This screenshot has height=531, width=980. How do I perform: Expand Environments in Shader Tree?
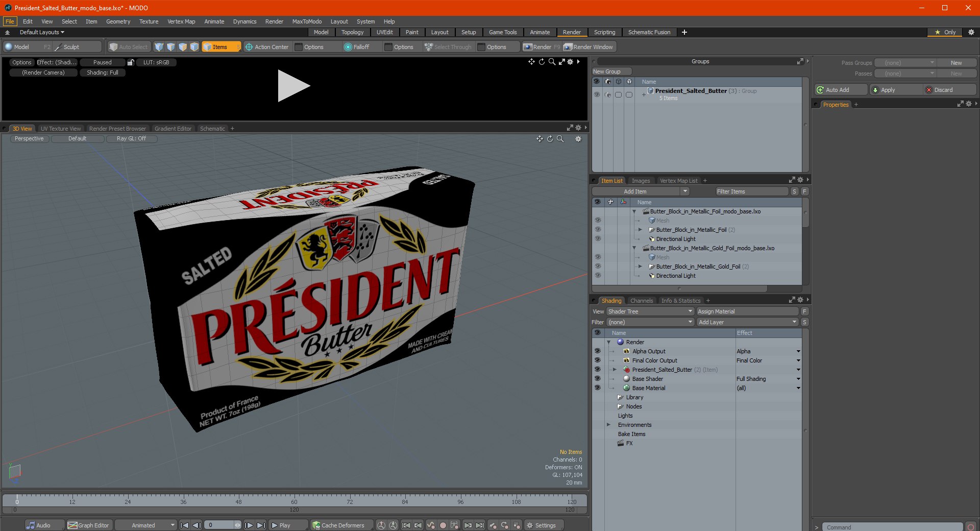(608, 425)
